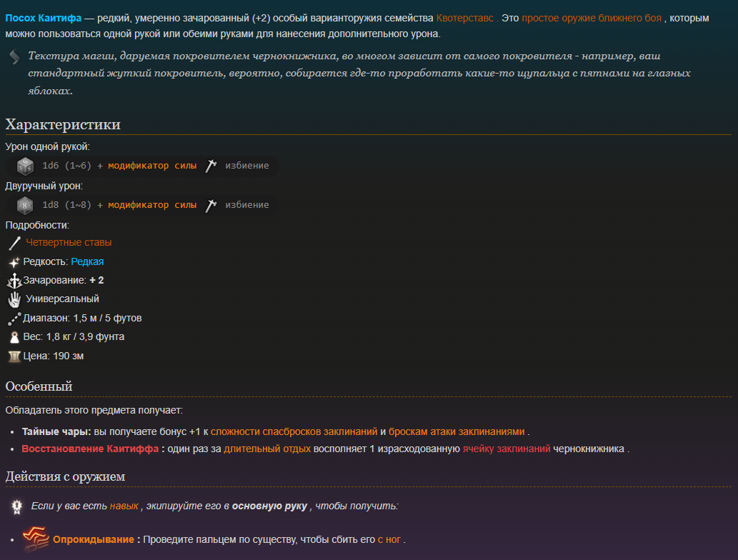Click the Опрокидывание action icon
738x560 pixels.
(36, 539)
